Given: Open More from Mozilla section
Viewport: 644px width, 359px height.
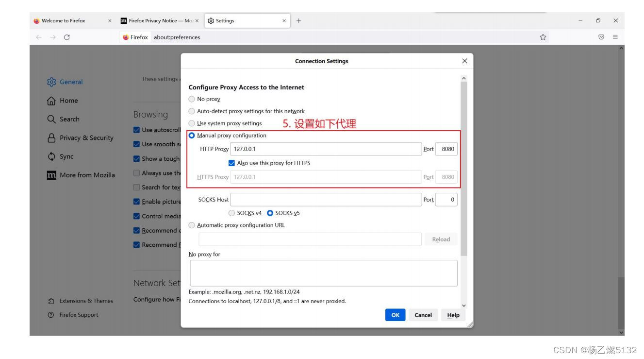Looking at the screenshot, I should coord(81,175).
